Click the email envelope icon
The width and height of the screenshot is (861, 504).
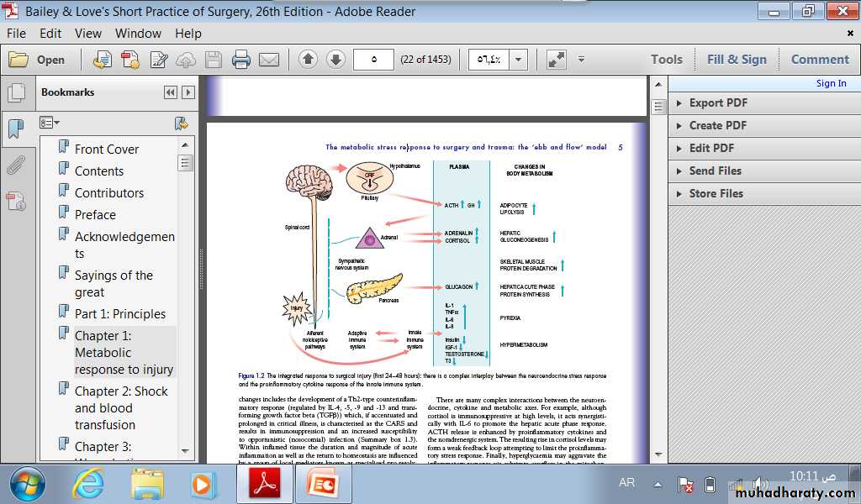268,60
